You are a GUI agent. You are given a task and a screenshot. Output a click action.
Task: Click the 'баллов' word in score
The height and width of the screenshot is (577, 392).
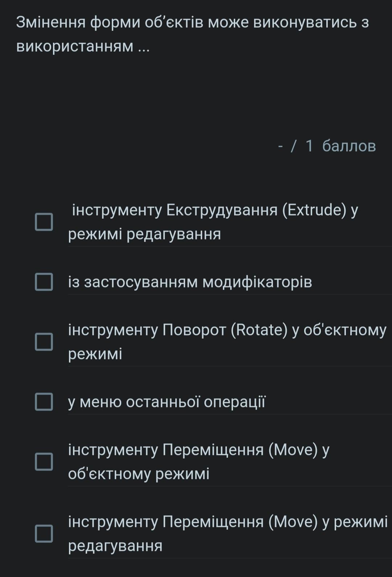(x=349, y=146)
